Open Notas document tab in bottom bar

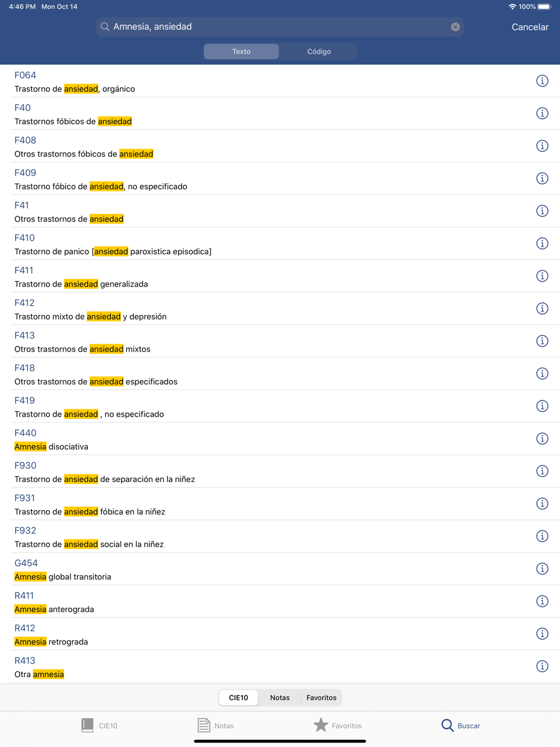tap(216, 725)
